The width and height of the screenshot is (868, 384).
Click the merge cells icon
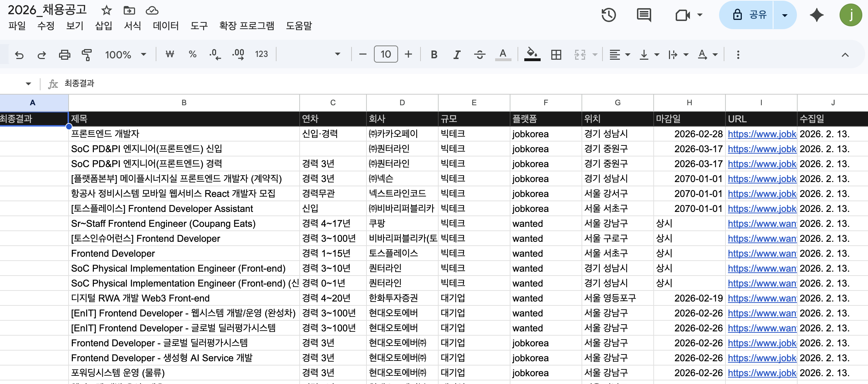tap(580, 55)
